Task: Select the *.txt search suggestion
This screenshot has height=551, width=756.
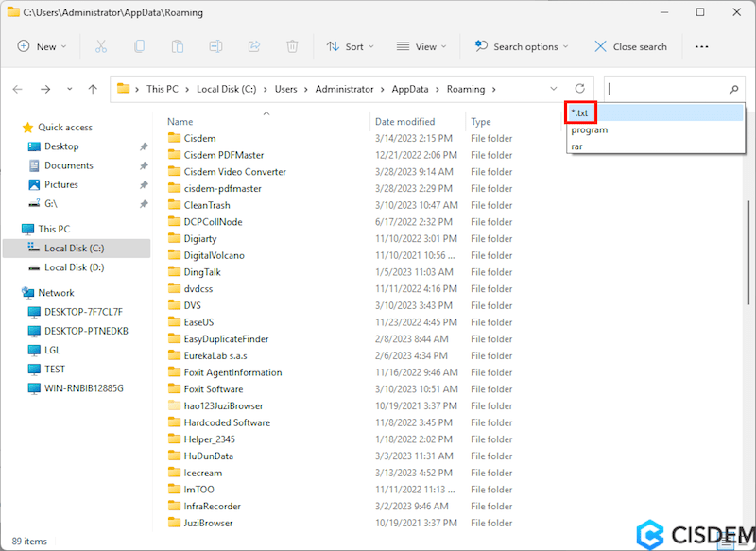Action: (x=655, y=113)
